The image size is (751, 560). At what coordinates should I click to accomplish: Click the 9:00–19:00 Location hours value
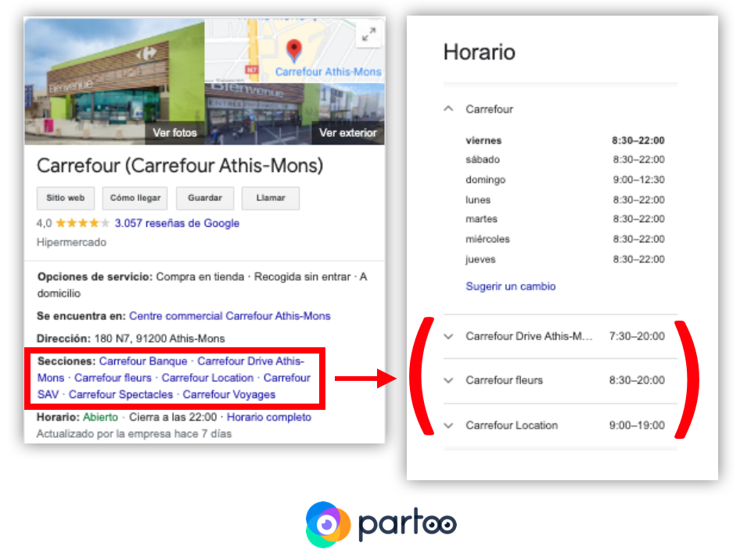click(x=637, y=425)
